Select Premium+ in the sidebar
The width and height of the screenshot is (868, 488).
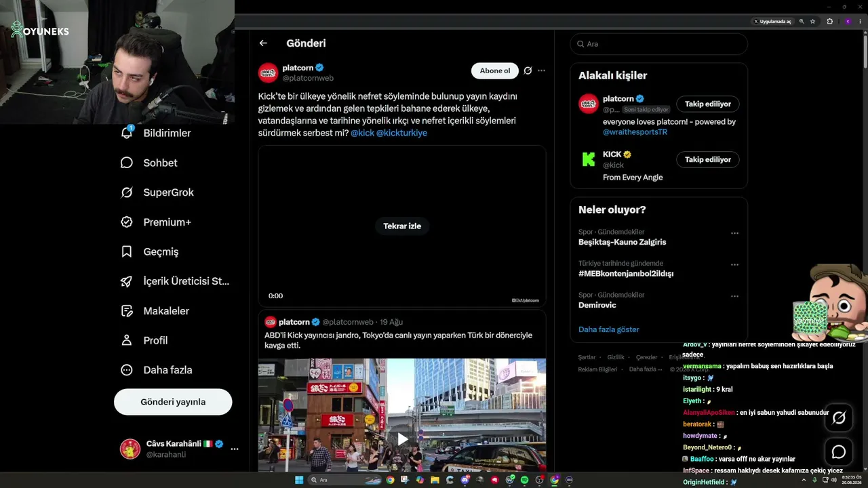[x=156, y=222]
